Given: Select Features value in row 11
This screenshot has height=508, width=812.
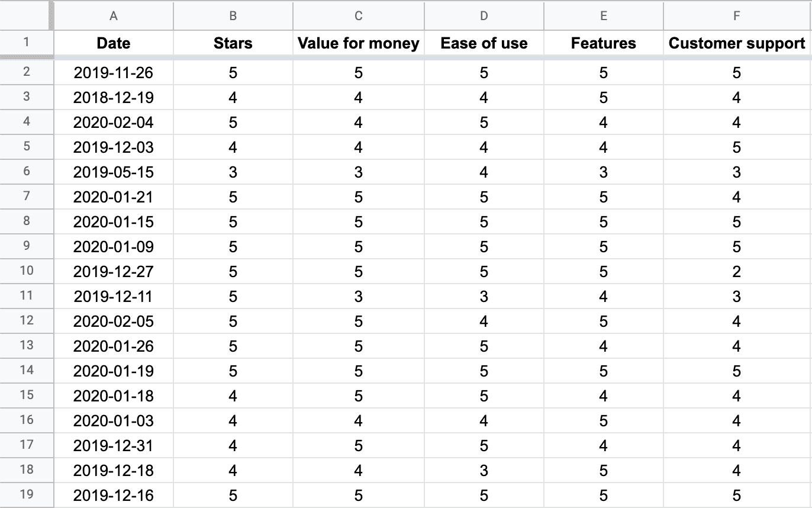Looking at the screenshot, I should pyautogui.click(x=604, y=297).
